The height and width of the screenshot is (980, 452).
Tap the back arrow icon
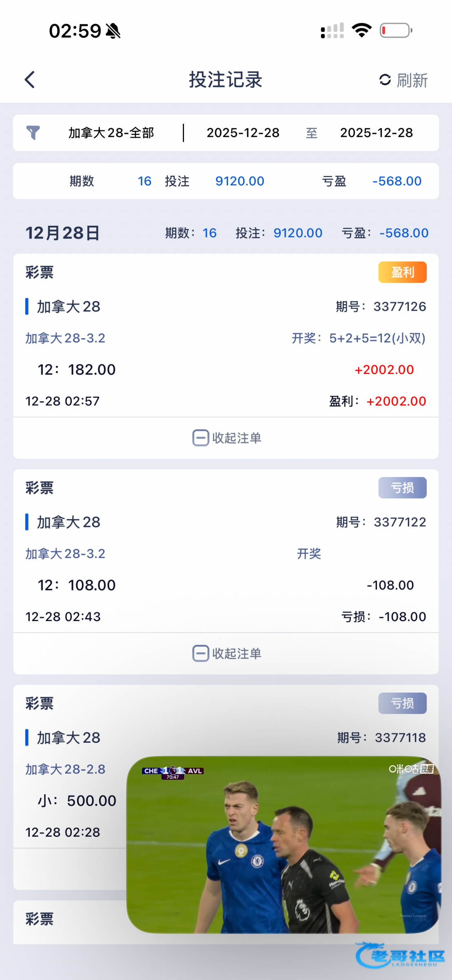coord(30,80)
